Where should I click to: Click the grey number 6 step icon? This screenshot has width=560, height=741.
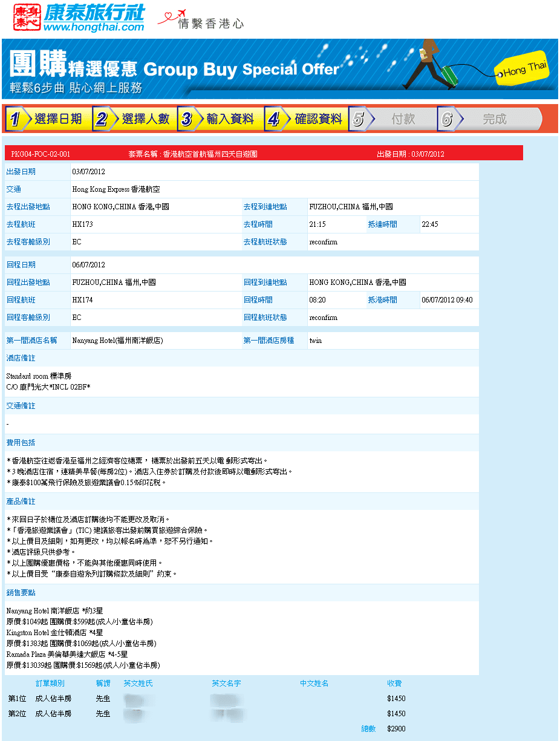(447, 119)
